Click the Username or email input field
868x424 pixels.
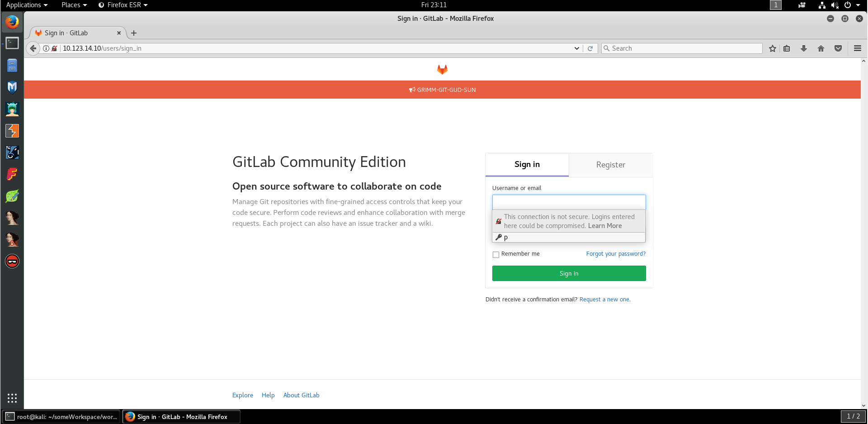(569, 202)
